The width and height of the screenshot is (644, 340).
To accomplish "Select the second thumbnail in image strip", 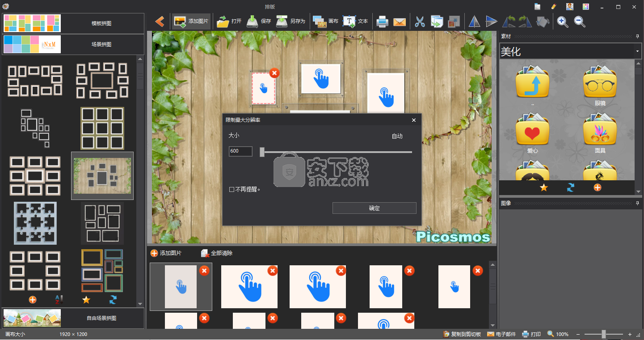I will tap(249, 287).
